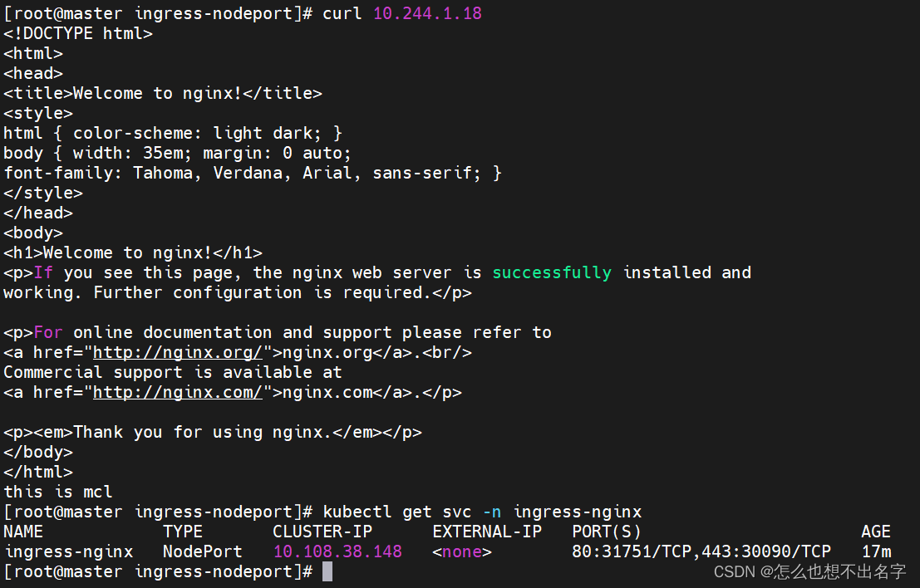The height and width of the screenshot is (588, 920).
Task: Click the IP address 10.244.1.18
Action: pos(427,13)
